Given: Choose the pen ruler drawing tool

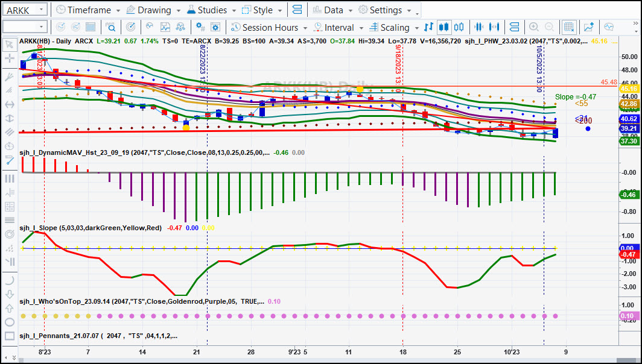Looking at the screenshot, I should pyautogui.click(x=9, y=160).
